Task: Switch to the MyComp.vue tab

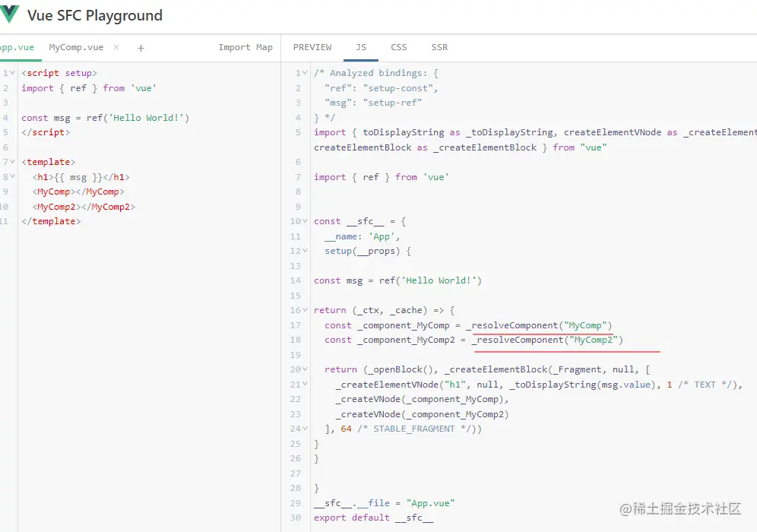Action: [x=76, y=47]
